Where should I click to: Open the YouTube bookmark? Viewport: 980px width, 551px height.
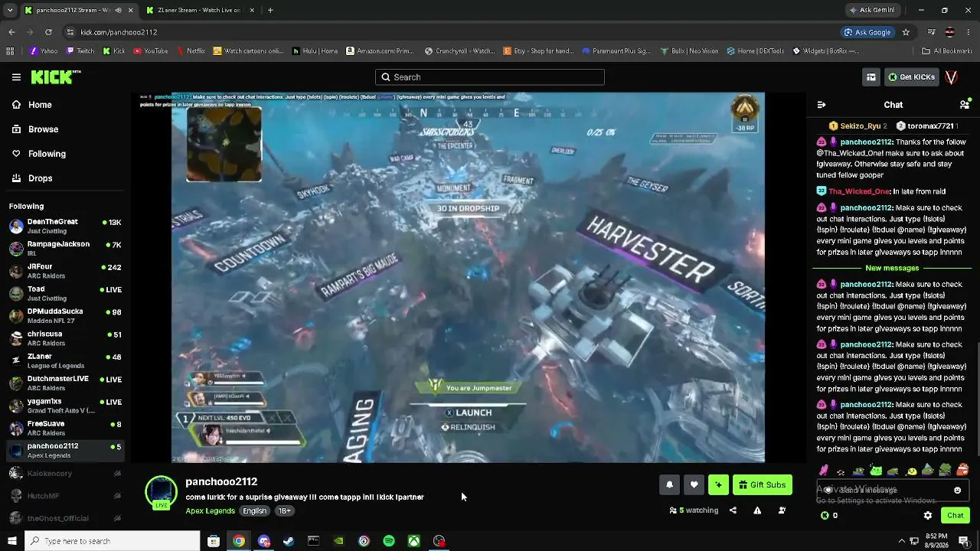(151, 51)
